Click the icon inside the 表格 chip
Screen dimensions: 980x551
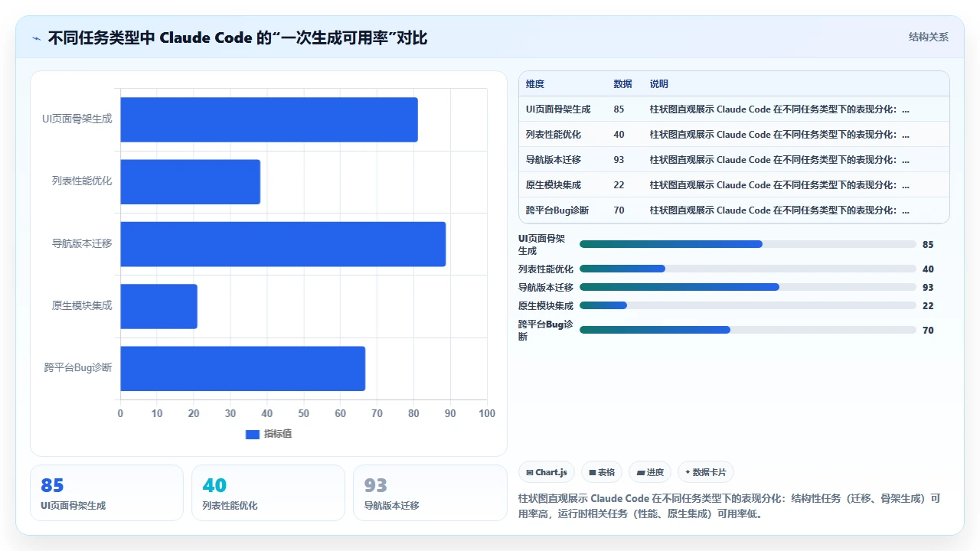(592, 473)
